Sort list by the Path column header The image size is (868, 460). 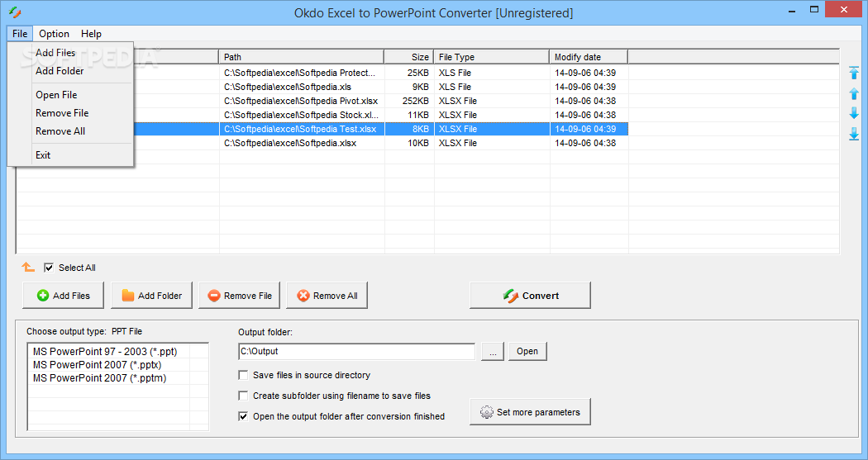point(302,57)
